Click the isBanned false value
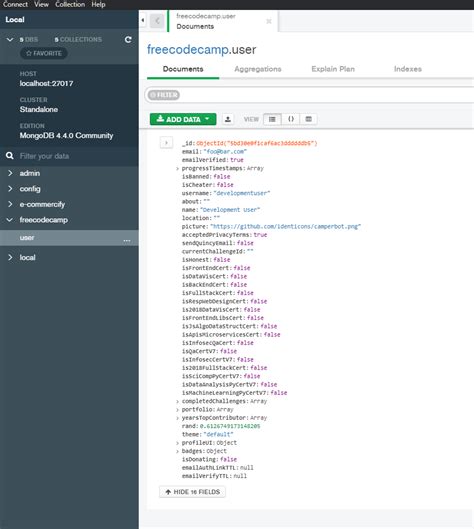This screenshot has height=529, width=474. pos(222,176)
